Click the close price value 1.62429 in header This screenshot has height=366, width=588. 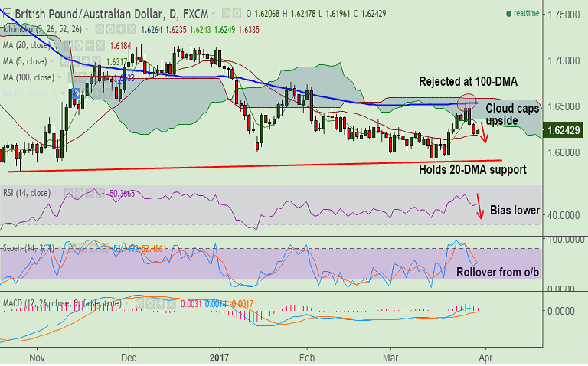(x=374, y=14)
